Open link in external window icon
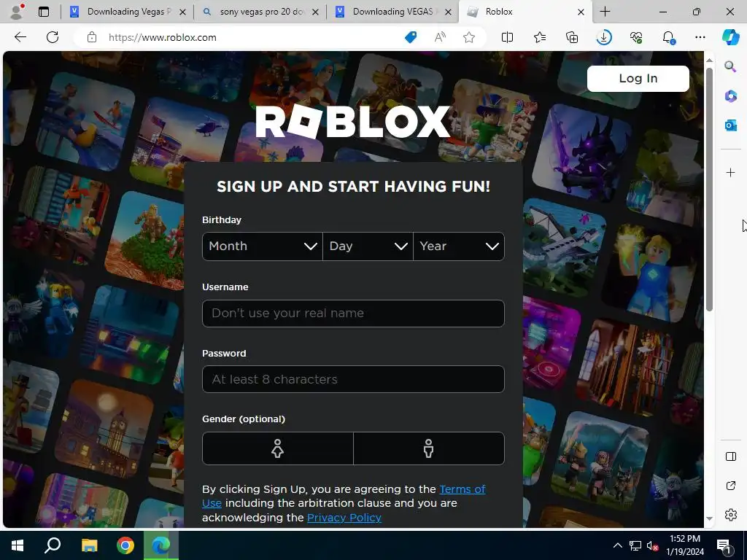 tap(731, 486)
